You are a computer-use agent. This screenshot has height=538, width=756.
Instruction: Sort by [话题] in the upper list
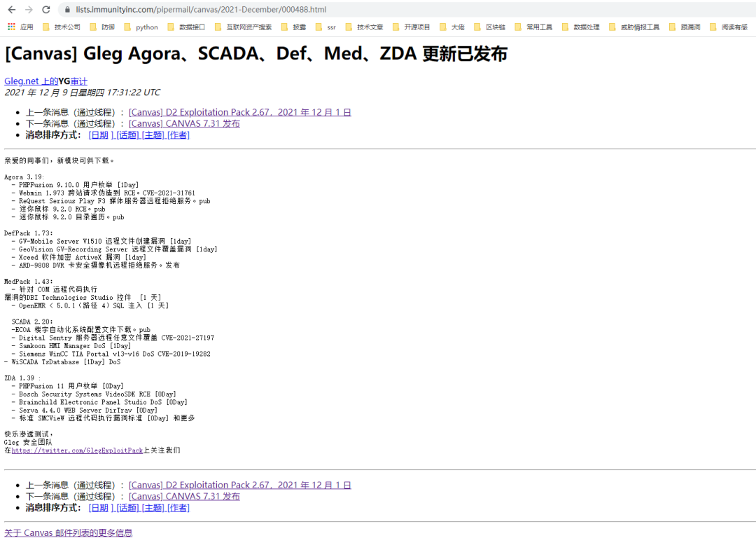point(128,135)
